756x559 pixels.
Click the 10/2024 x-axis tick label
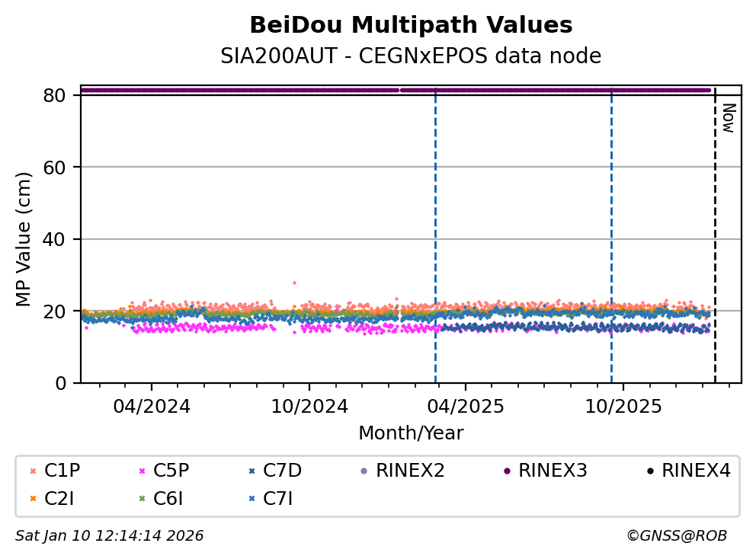tap(309, 407)
